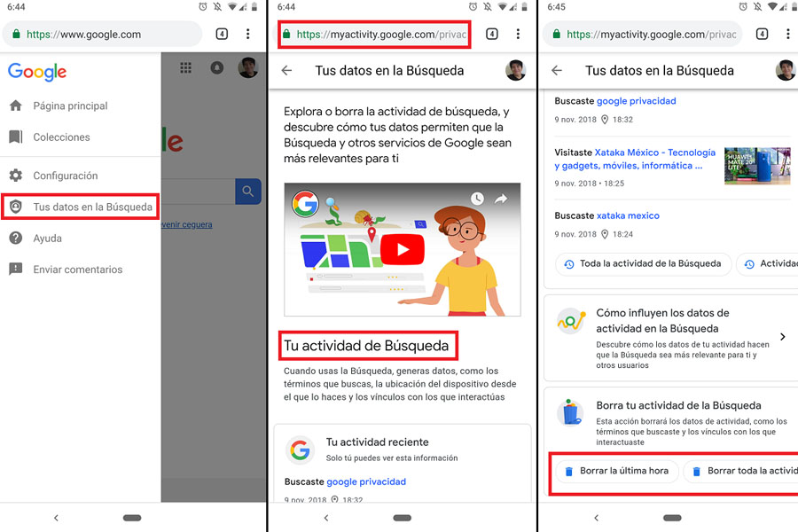Click the Google G icon beside Tu actividad reciente
The height and width of the screenshot is (532, 798).
300,450
